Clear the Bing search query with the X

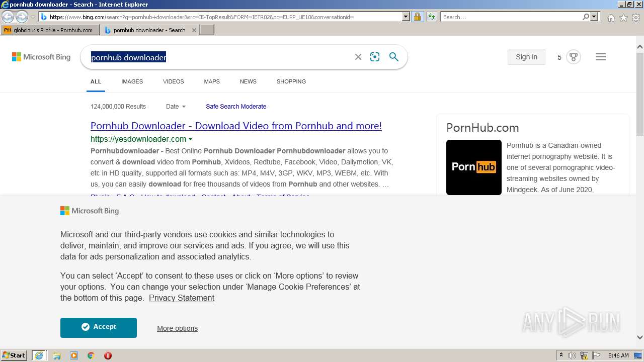click(358, 57)
